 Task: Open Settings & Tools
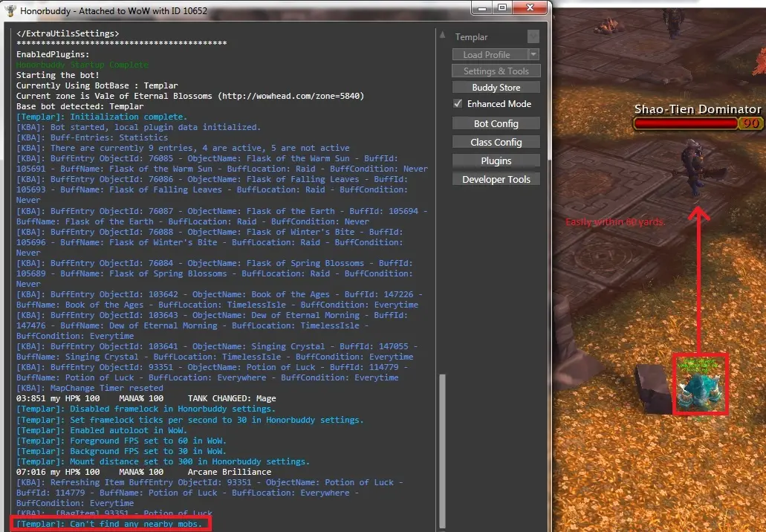click(x=496, y=71)
